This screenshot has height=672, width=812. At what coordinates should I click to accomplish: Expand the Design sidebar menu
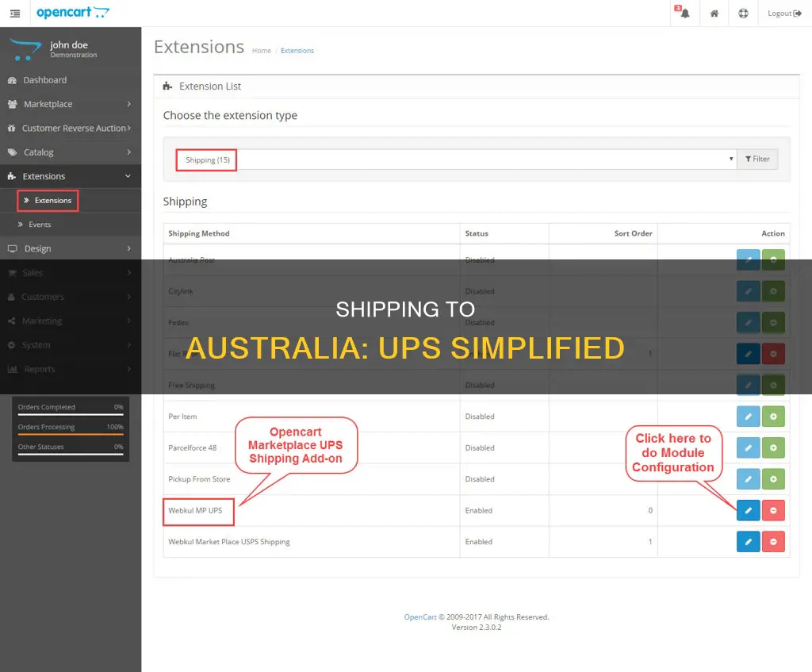coord(71,248)
